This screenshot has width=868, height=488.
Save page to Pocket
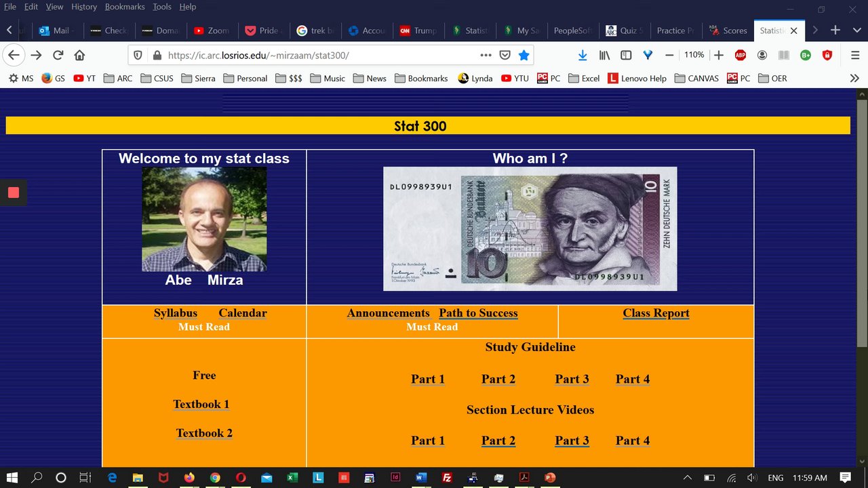[x=505, y=55]
